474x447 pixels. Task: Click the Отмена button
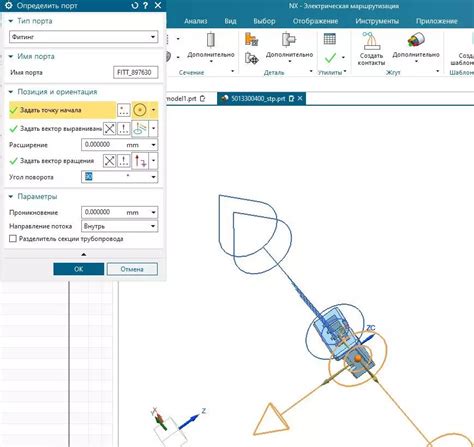click(132, 269)
